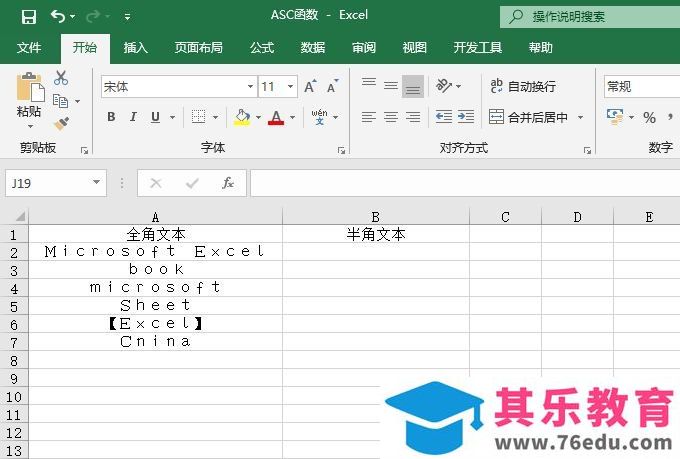Align text left
This screenshot has height=459, width=680.
pos(369,117)
